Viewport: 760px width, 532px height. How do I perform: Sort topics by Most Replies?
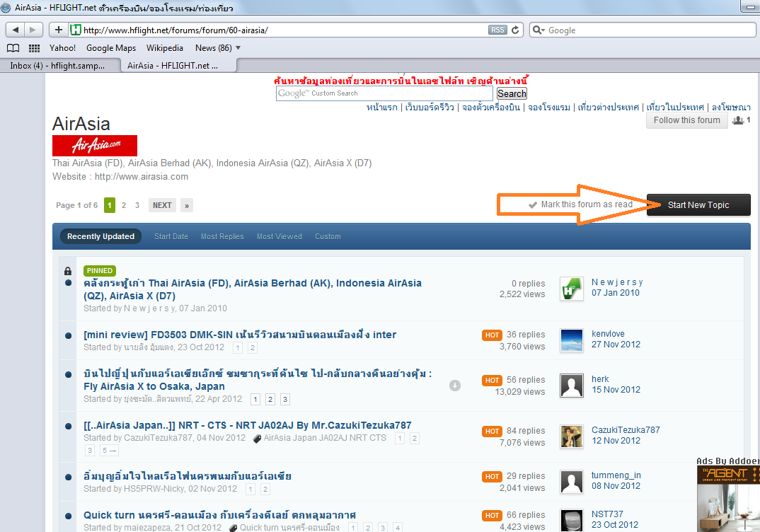[222, 236]
